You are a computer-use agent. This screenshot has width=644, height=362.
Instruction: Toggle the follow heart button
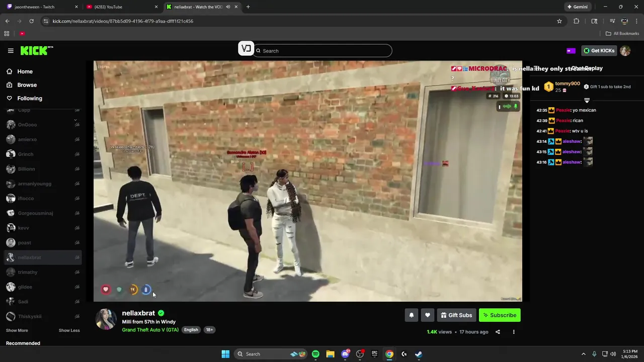click(x=428, y=315)
